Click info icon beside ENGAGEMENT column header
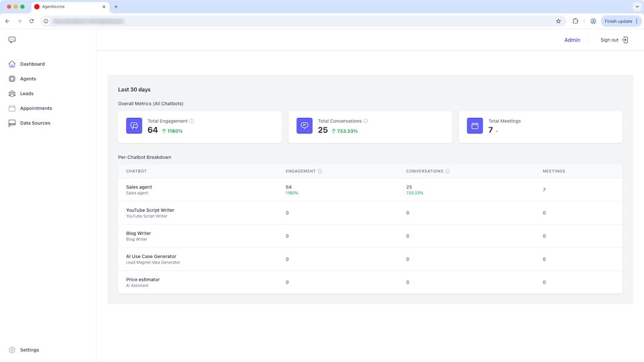Viewport: 644px width, 362px height. [320, 171]
